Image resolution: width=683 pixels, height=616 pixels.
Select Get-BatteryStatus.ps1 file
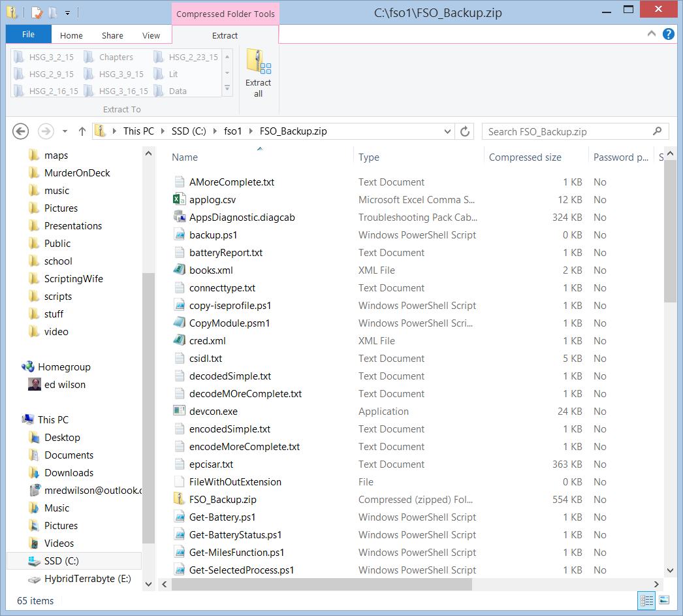click(x=235, y=534)
